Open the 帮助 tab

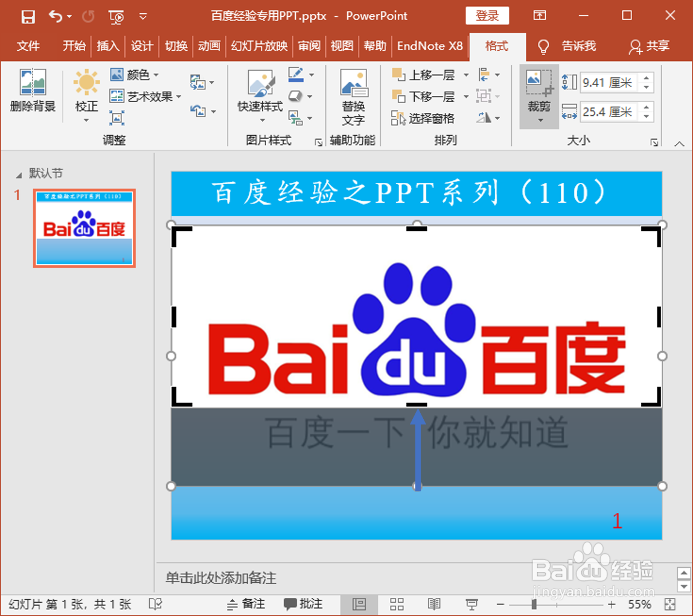coord(375,46)
